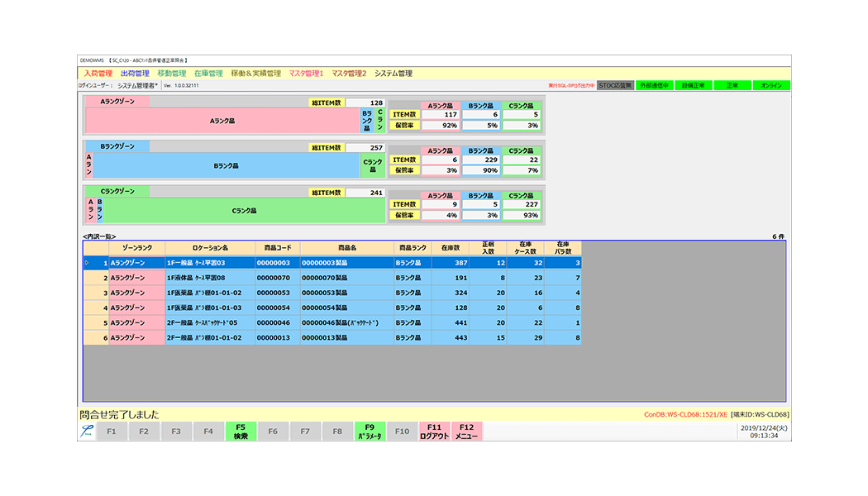This screenshot has height=496, width=868.
Task: Click the pink Aランク品 bar in A zone
Action: coord(222,121)
